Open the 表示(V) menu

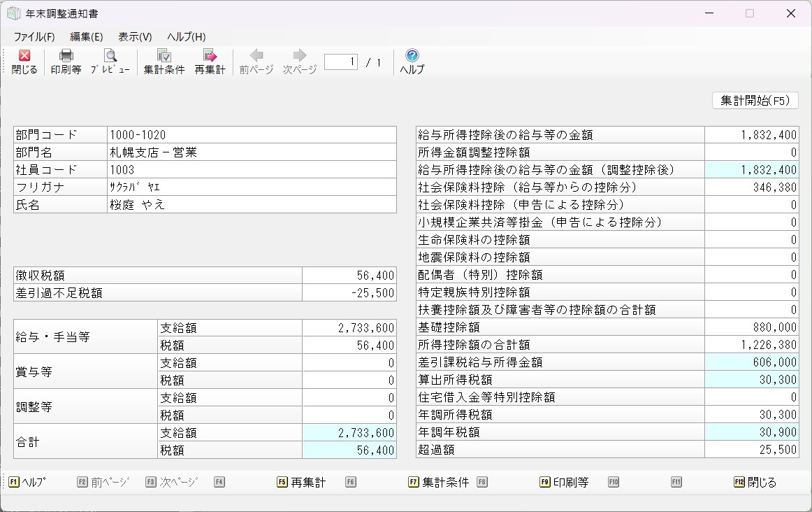click(135, 37)
